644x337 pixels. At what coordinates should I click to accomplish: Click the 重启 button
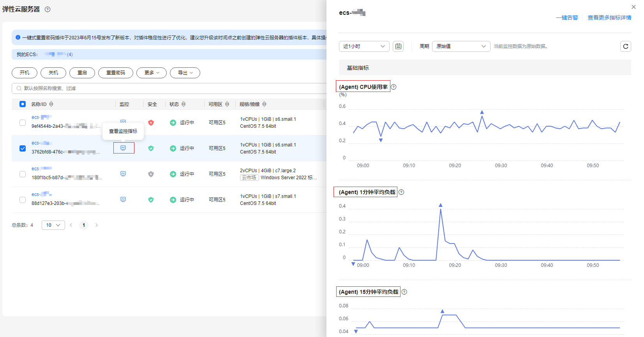point(82,73)
